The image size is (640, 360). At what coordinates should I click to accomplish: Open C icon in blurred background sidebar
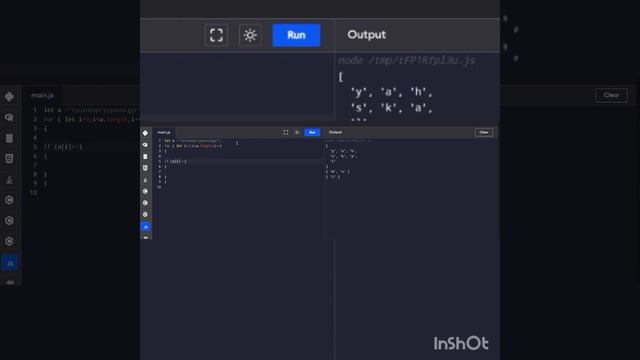(9, 200)
